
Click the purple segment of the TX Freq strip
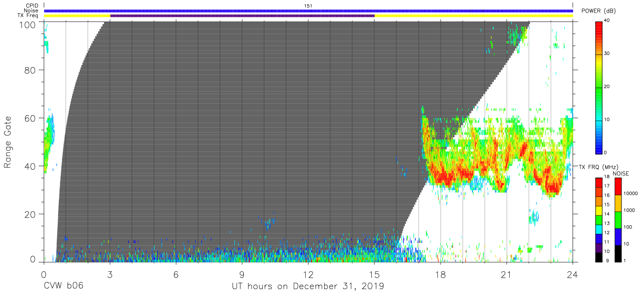coord(242,16)
